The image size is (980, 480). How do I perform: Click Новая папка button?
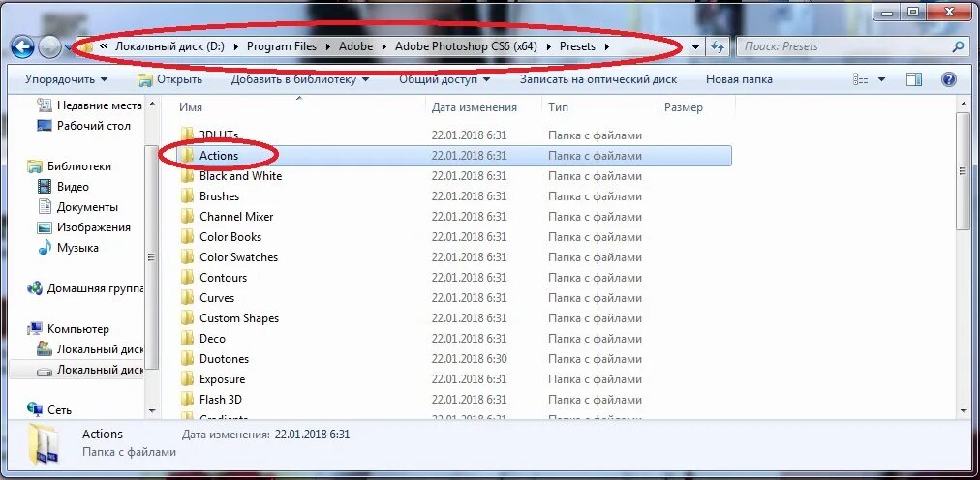(x=739, y=79)
